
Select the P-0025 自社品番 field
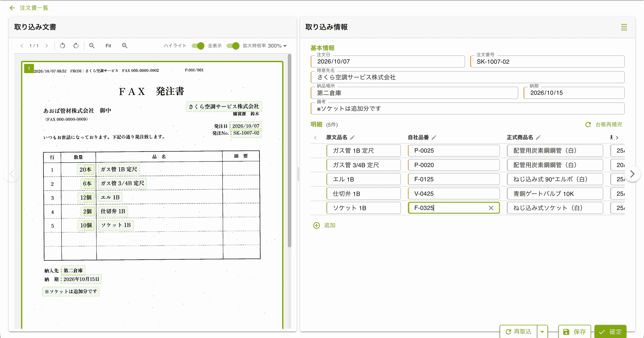point(454,151)
